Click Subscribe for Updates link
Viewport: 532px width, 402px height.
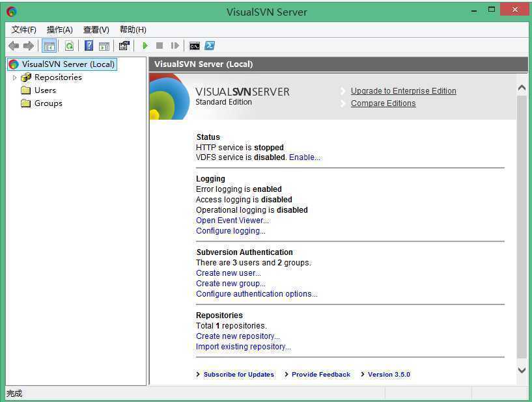click(238, 374)
